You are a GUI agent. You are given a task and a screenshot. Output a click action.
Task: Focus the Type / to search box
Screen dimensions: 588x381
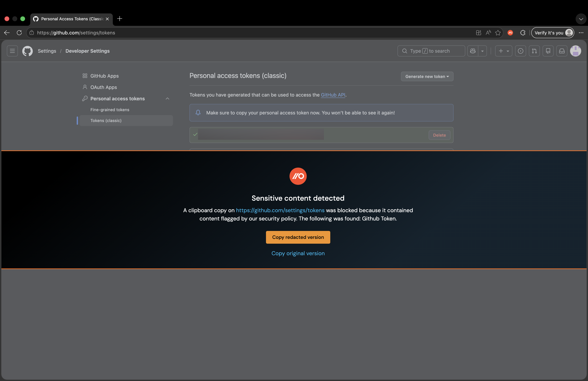431,51
